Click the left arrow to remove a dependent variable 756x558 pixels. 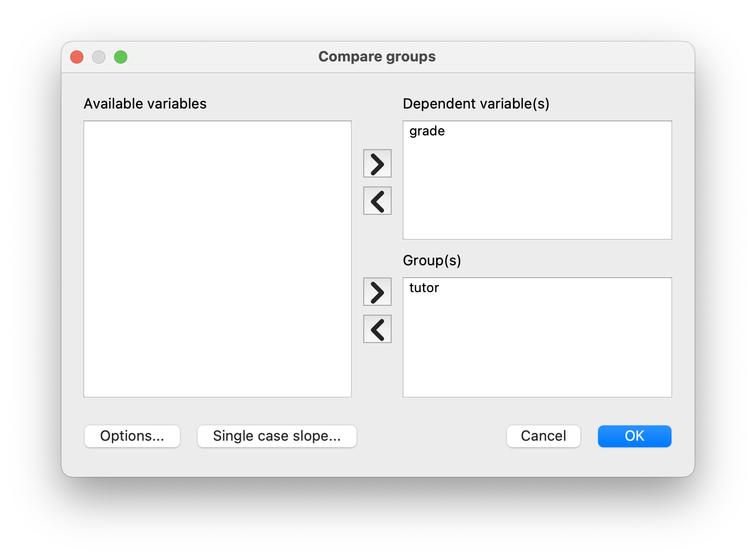coord(377,201)
